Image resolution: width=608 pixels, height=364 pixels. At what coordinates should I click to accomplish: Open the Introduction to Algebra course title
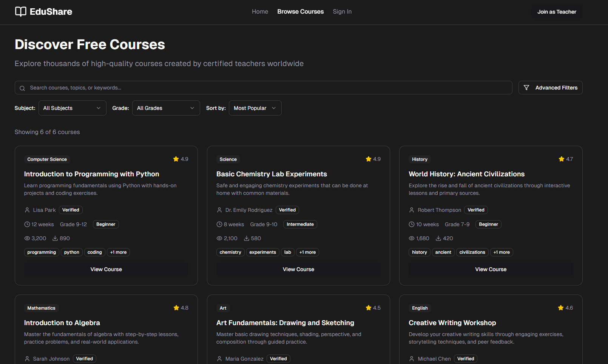(x=62, y=323)
